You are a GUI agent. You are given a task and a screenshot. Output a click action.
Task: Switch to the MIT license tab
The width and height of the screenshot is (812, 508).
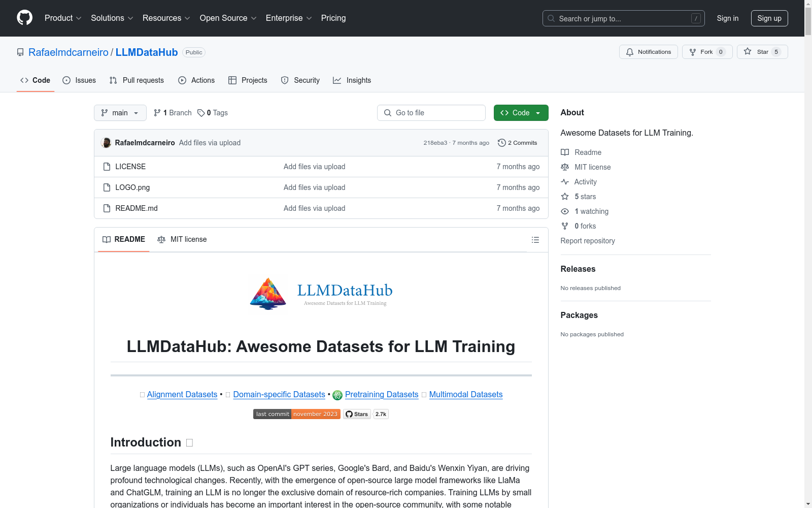tap(182, 239)
